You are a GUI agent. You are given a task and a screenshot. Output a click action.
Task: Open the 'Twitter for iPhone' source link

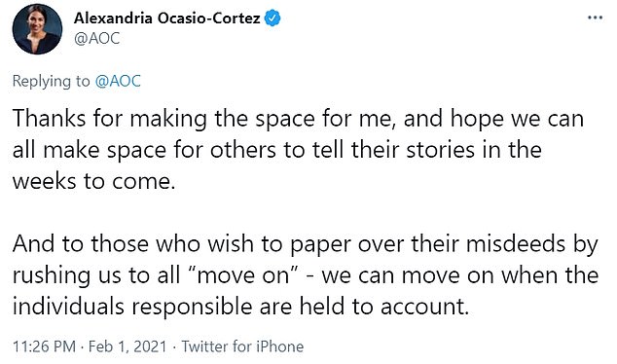click(242, 346)
